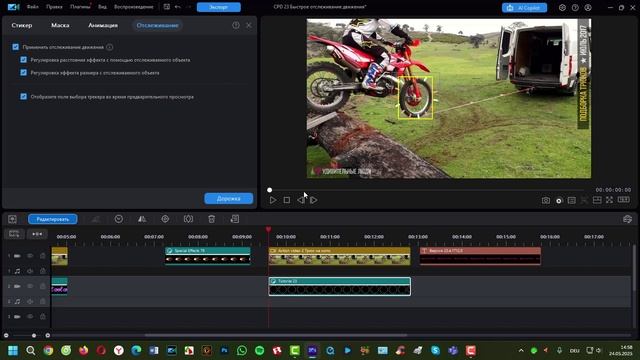Image resolution: width=640 pixels, height=360 pixels.
Task: Delete selected clip with trash icon
Action: (211, 219)
